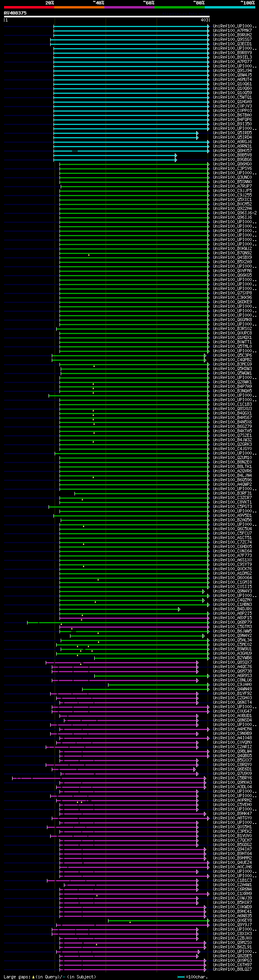Click the cyan ~100% identity legend segment
The image size is (259, 980).
point(230,7)
